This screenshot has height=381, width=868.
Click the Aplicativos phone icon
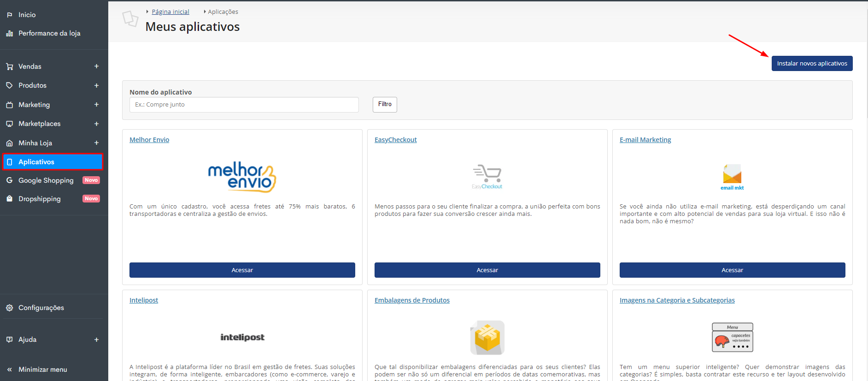(x=10, y=162)
